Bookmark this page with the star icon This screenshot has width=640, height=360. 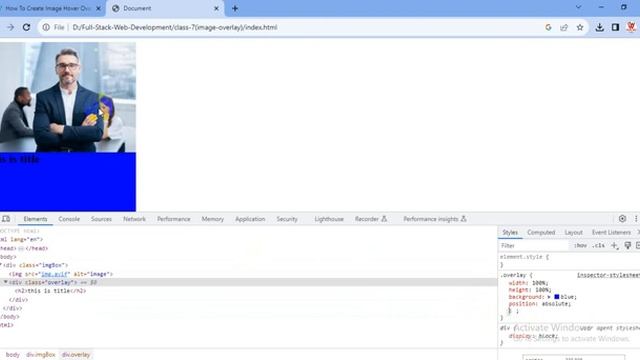[580, 27]
